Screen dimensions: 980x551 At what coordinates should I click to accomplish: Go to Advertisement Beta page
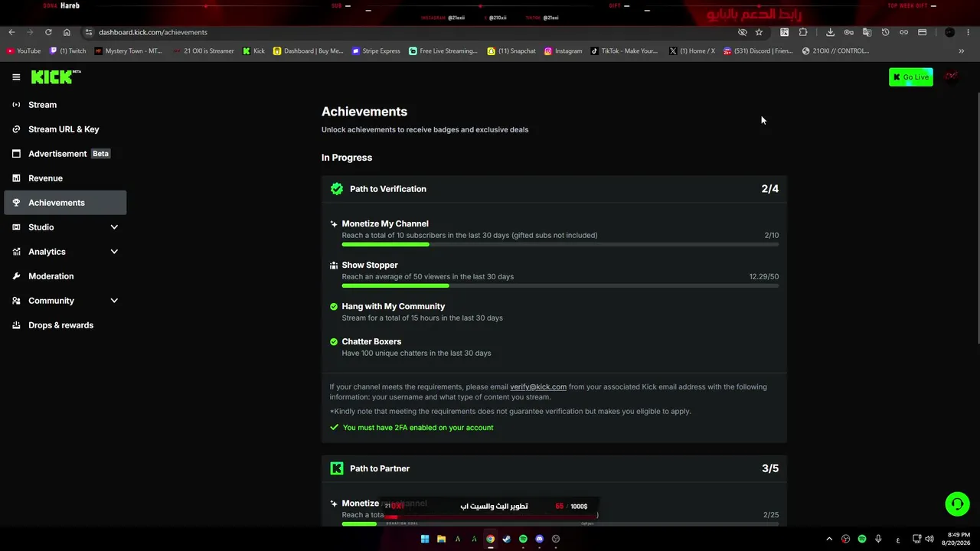65,154
